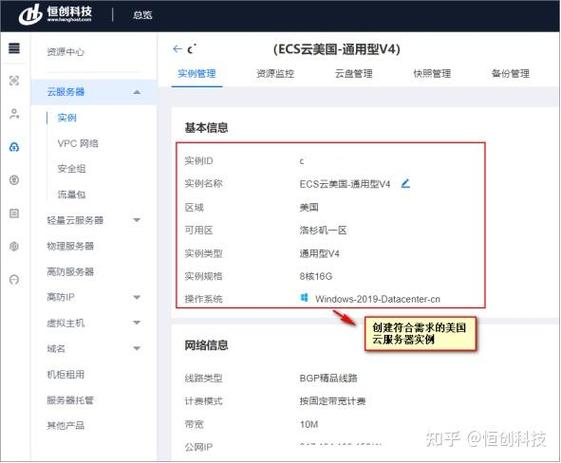Open the VPC 网络 submenu item

click(x=78, y=143)
